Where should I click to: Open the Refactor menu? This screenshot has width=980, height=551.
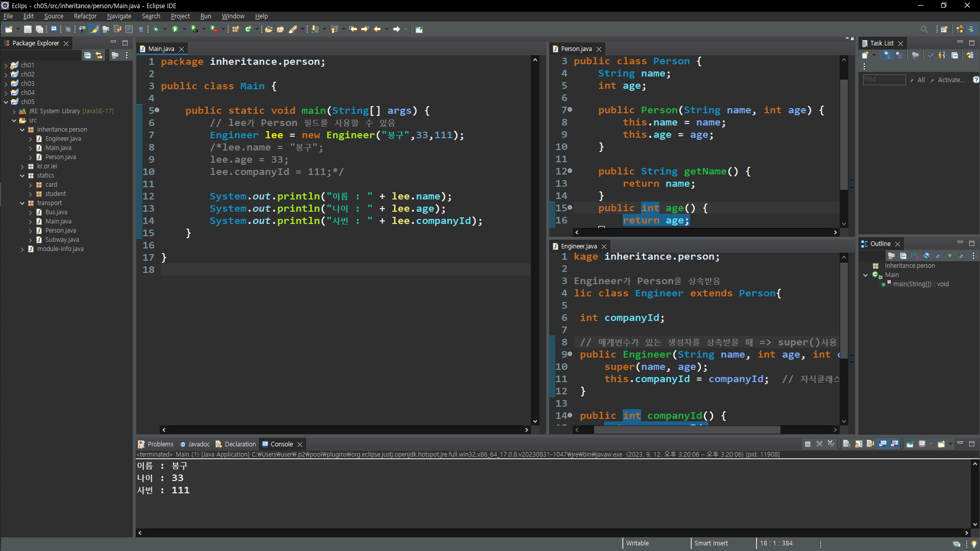point(85,16)
